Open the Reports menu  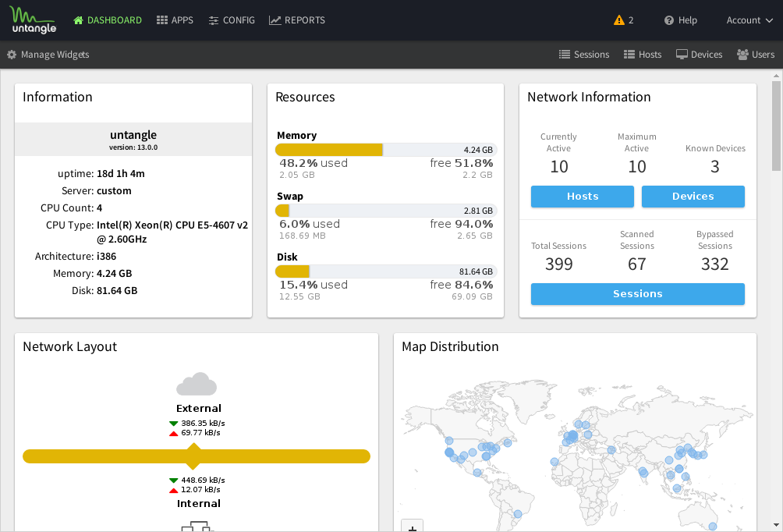[x=297, y=20]
